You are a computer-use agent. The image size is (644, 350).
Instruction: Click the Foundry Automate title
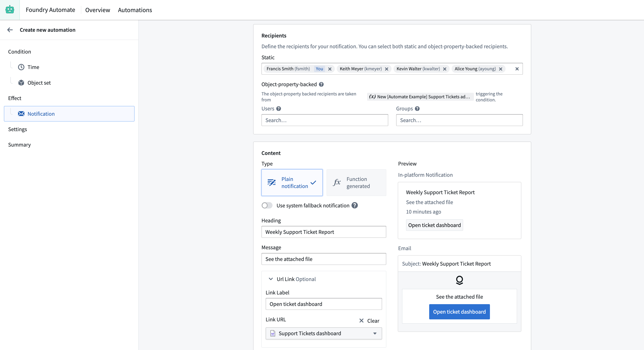(x=50, y=10)
